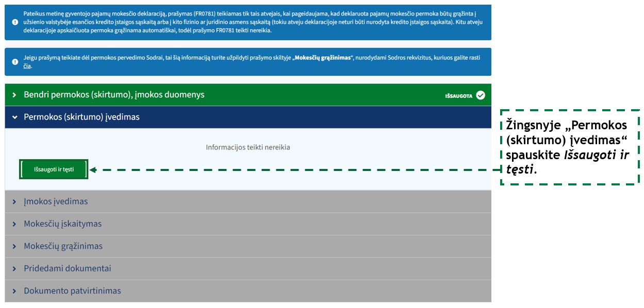Open the "Pridedami dokumentai" section title
Screen dimensions: 644x308
(x=67, y=268)
